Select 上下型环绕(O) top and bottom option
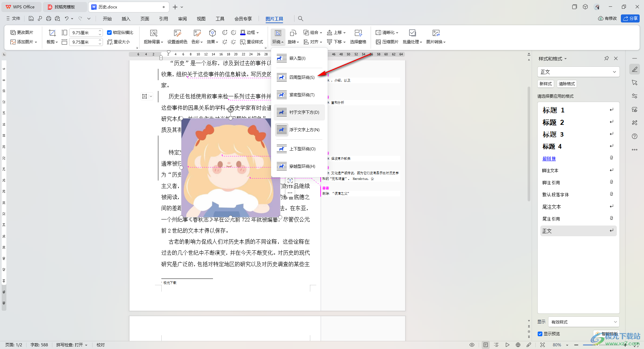Image resolution: width=644 pixels, height=349 pixels. 299,149
